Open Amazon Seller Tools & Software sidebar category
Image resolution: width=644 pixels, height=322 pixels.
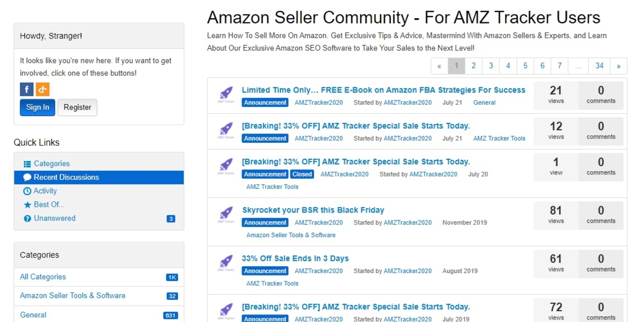click(72, 296)
